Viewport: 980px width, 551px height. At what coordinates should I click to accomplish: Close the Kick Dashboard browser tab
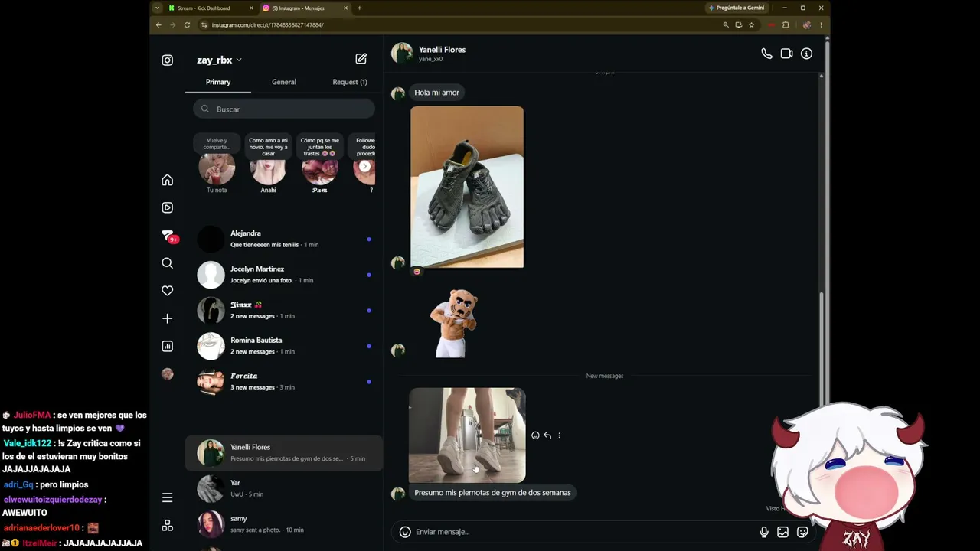click(x=251, y=8)
